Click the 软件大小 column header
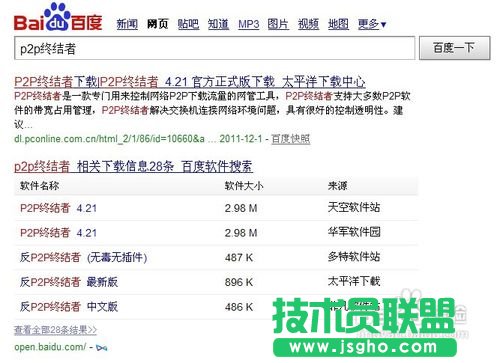This screenshot has height=363, width=500. [x=244, y=186]
